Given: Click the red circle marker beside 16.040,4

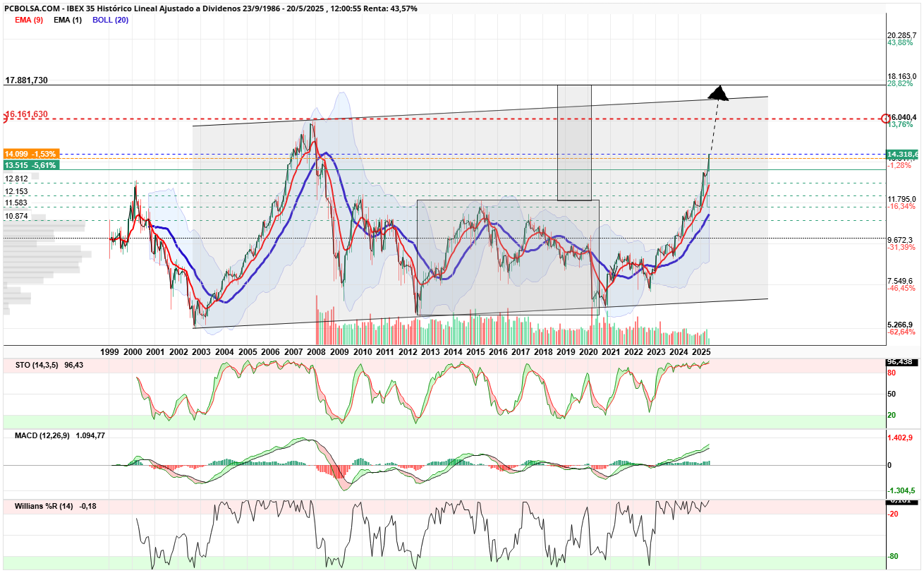Looking at the screenshot, I should [886, 119].
